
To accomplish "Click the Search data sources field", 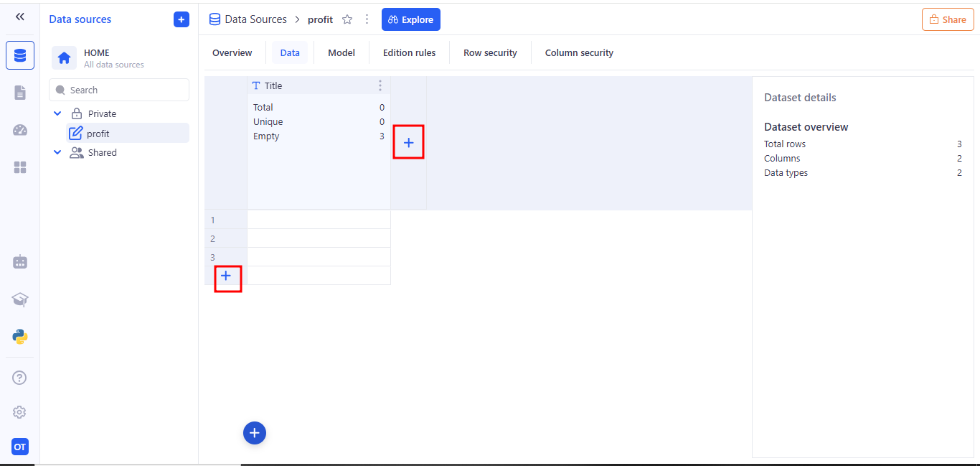I will click(x=119, y=90).
